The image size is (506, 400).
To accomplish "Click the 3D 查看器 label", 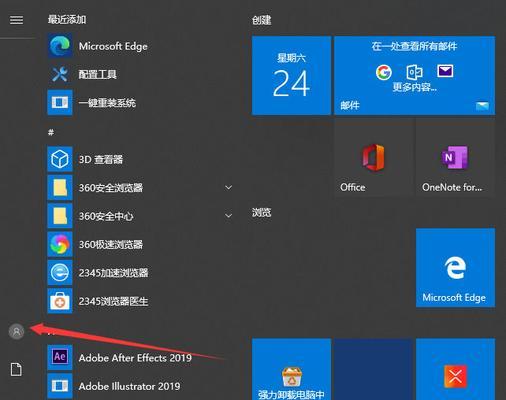I will click(101, 159).
